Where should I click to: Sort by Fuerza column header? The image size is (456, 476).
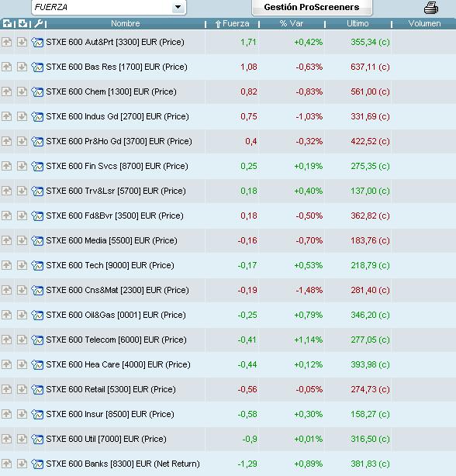(x=232, y=23)
